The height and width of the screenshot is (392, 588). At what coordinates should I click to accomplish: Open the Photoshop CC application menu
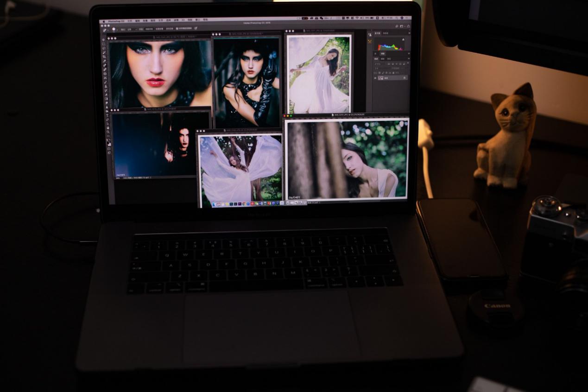116,21
